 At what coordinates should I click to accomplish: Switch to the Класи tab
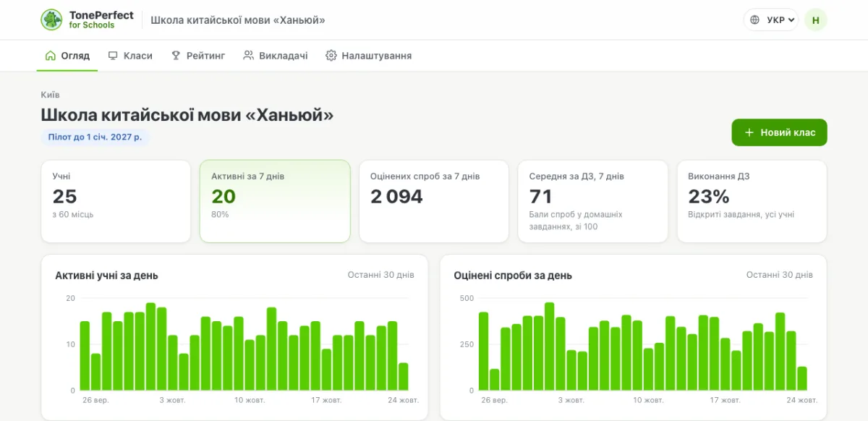click(130, 56)
